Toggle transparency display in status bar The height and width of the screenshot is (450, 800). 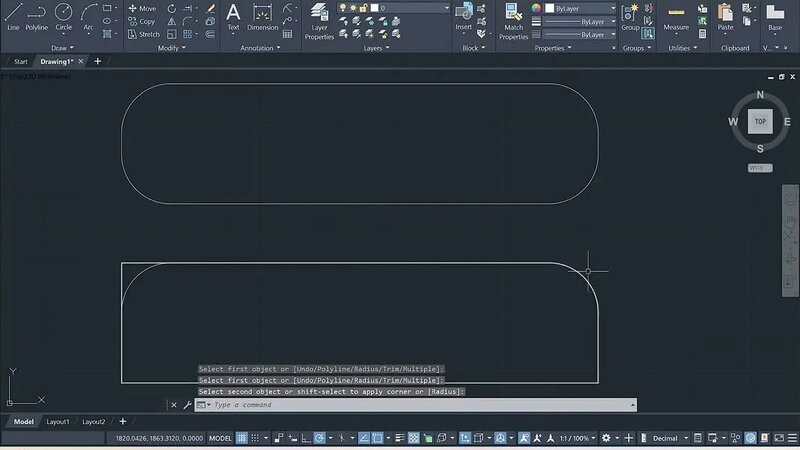point(414,438)
